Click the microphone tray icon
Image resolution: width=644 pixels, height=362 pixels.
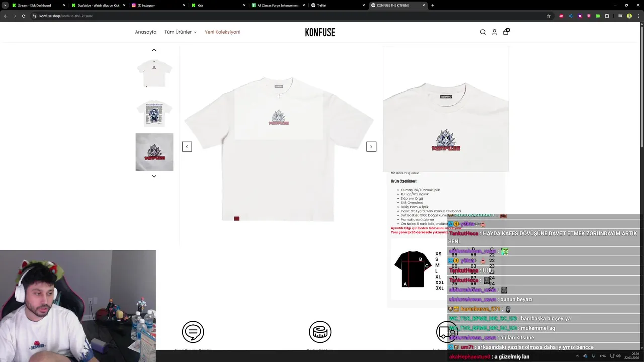(593, 356)
